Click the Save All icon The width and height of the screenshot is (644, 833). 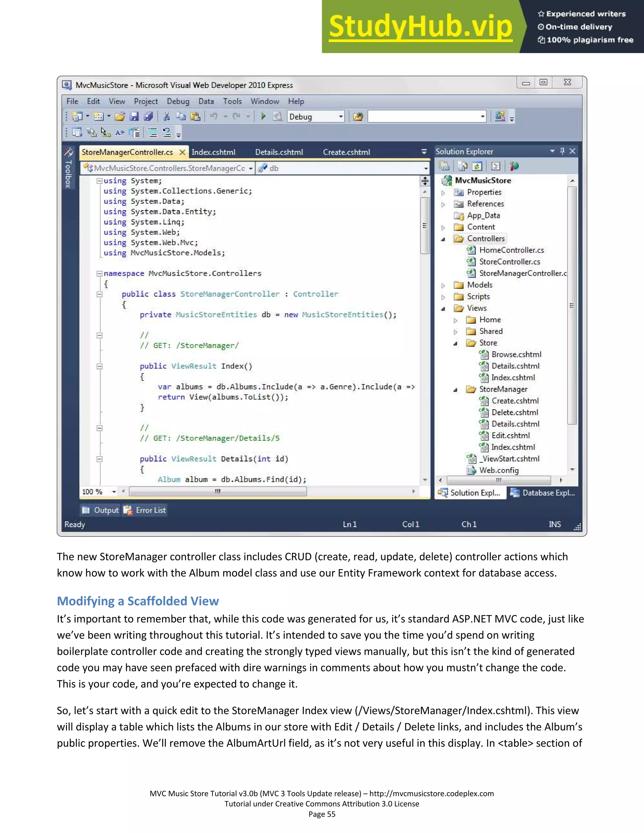point(148,117)
